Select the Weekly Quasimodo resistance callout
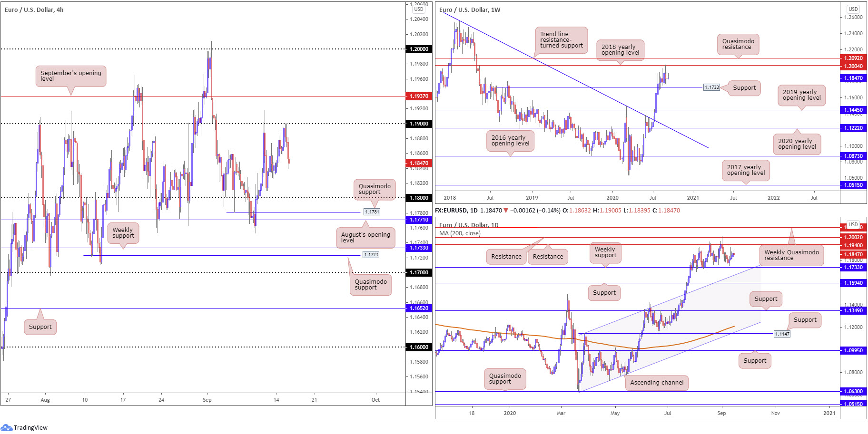 (x=791, y=255)
